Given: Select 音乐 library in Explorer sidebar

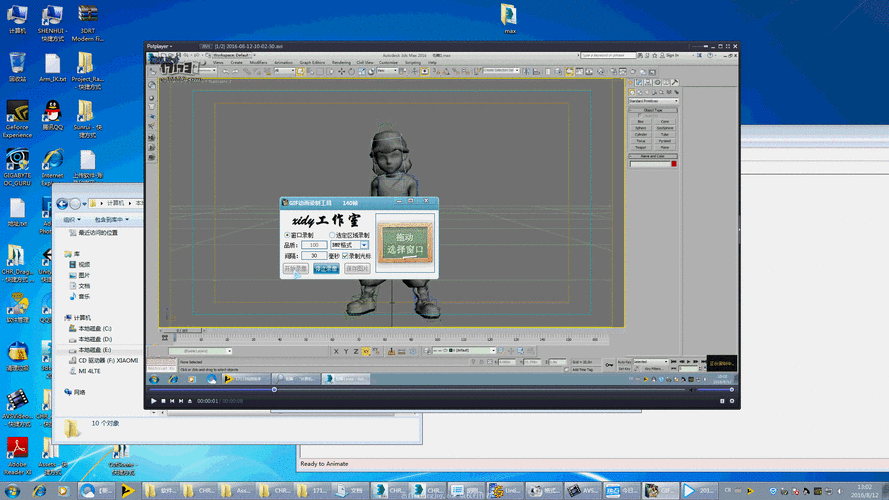Looking at the screenshot, I should (79, 296).
